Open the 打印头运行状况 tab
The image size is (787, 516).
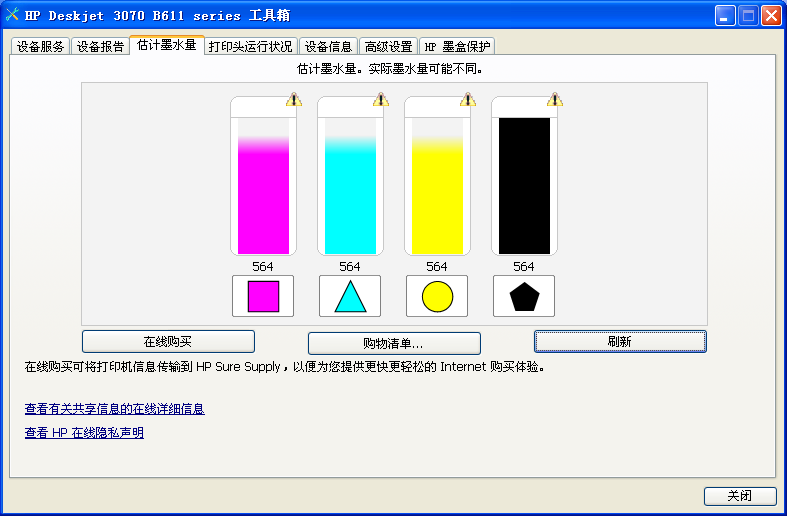[x=250, y=47]
